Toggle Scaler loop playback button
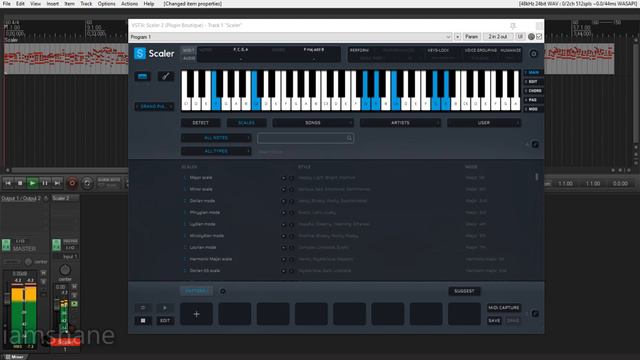 (142, 308)
